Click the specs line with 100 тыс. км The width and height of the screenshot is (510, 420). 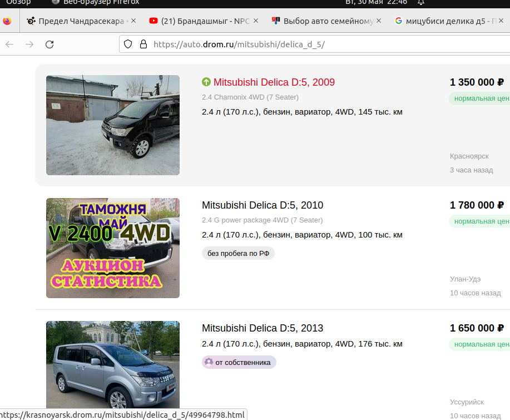coord(302,235)
